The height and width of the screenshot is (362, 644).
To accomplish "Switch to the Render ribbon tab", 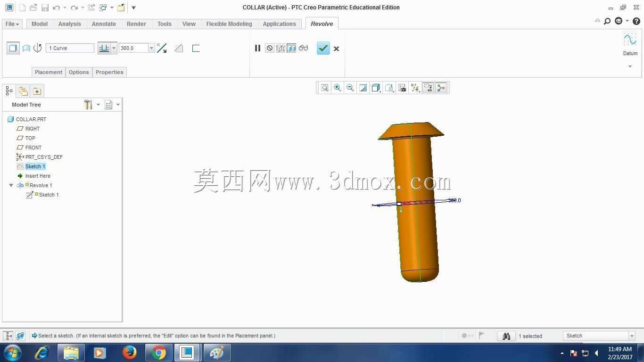I will 136,24.
